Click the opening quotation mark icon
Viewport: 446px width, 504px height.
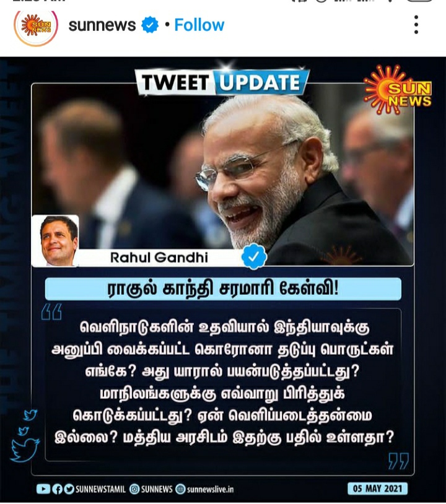(51, 311)
